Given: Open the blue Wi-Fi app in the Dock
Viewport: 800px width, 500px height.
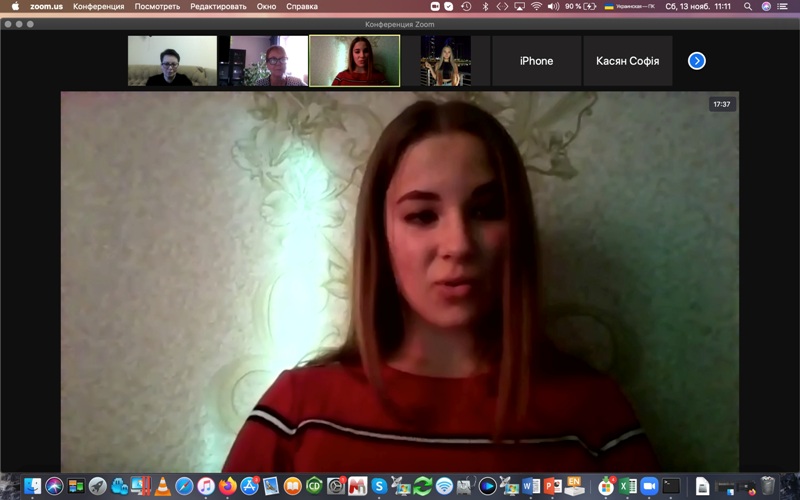Looking at the screenshot, I should (x=444, y=486).
